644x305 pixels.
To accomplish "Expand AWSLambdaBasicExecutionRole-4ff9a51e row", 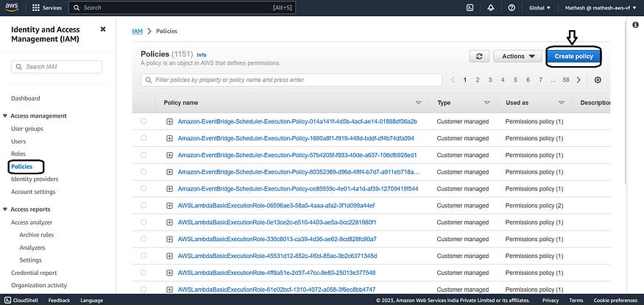I will 169,273.
